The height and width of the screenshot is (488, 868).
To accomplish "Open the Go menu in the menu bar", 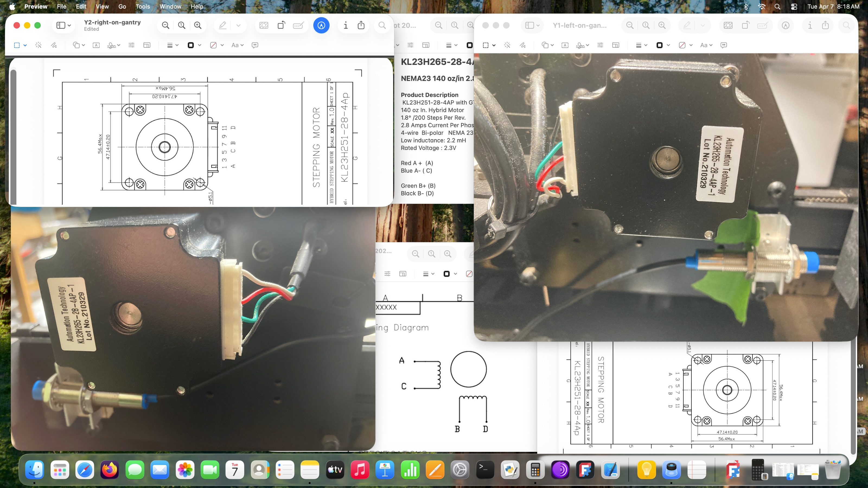I will click(122, 7).
